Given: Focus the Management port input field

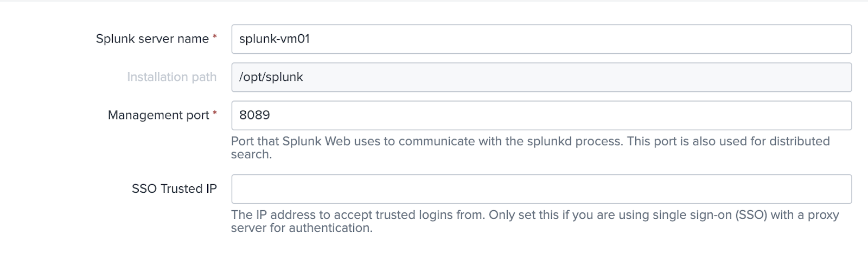Looking at the screenshot, I should (x=541, y=115).
